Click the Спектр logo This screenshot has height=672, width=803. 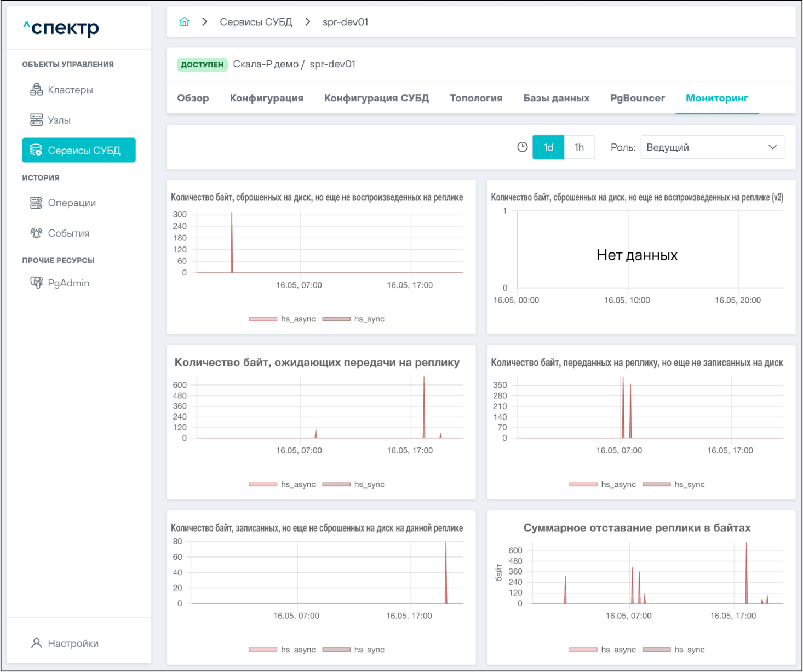(61, 27)
